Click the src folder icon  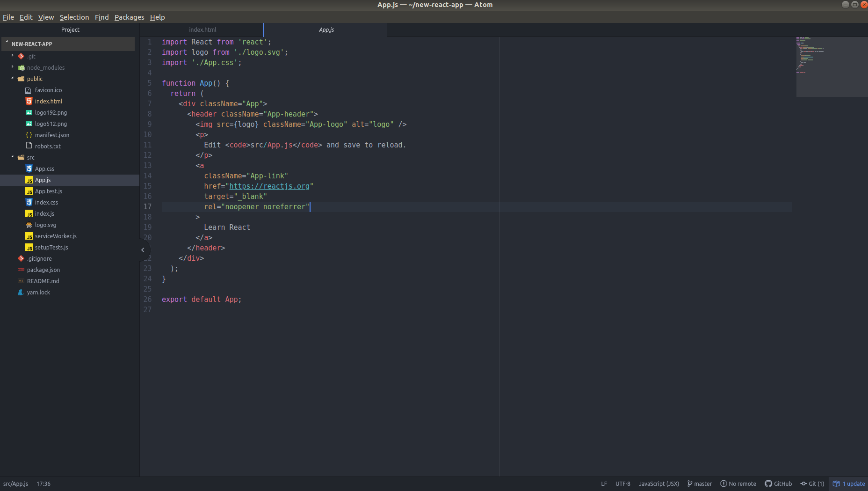[x=21, y=157]
